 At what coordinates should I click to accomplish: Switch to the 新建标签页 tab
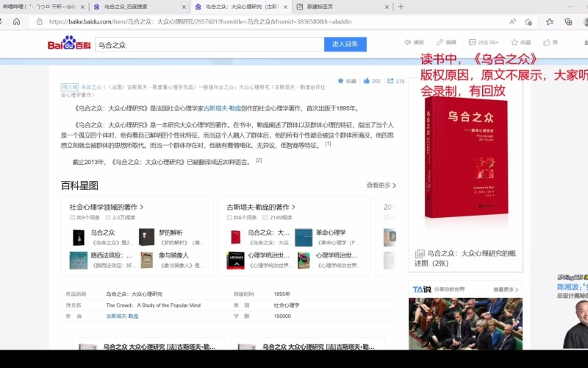pyautogui.click(x=343, y=7)
